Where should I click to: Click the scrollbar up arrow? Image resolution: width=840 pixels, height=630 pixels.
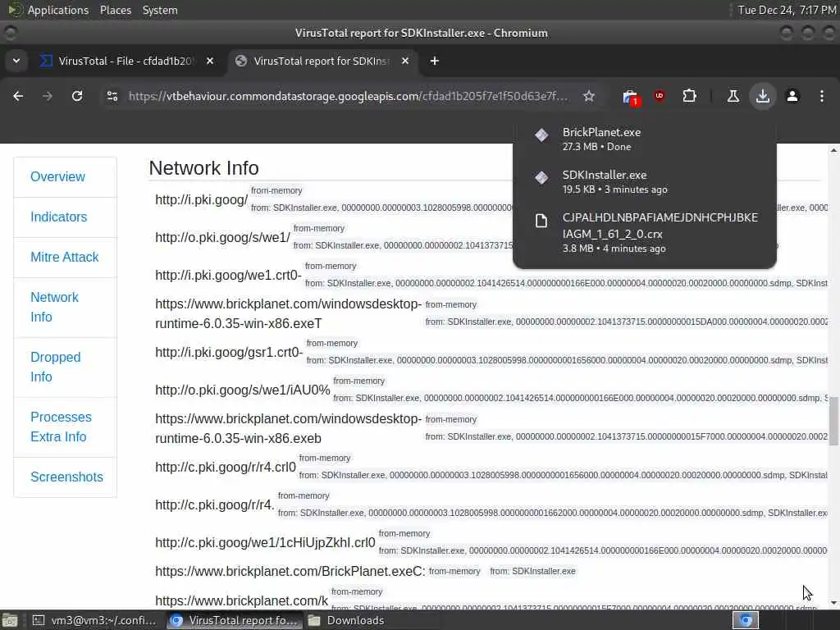pyautogui.click(x=833, y=151)
